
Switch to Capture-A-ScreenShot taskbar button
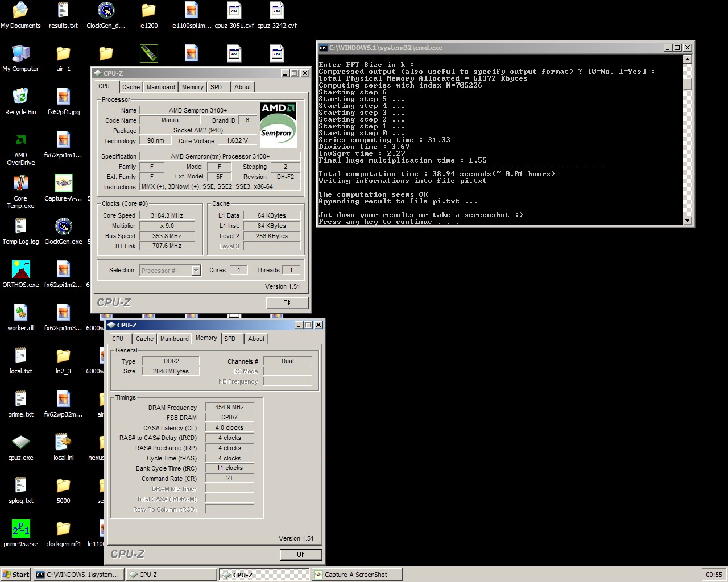(357, 575)
